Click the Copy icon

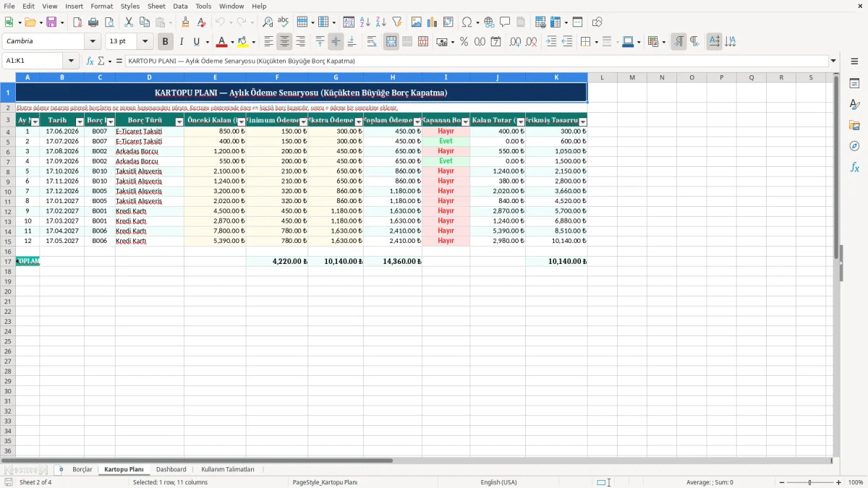coord(145,22)
